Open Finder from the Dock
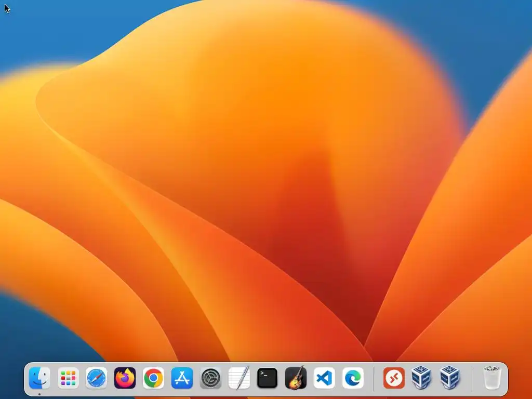Image resolution: width=532 pixels, height=399 pixels. 39,378
